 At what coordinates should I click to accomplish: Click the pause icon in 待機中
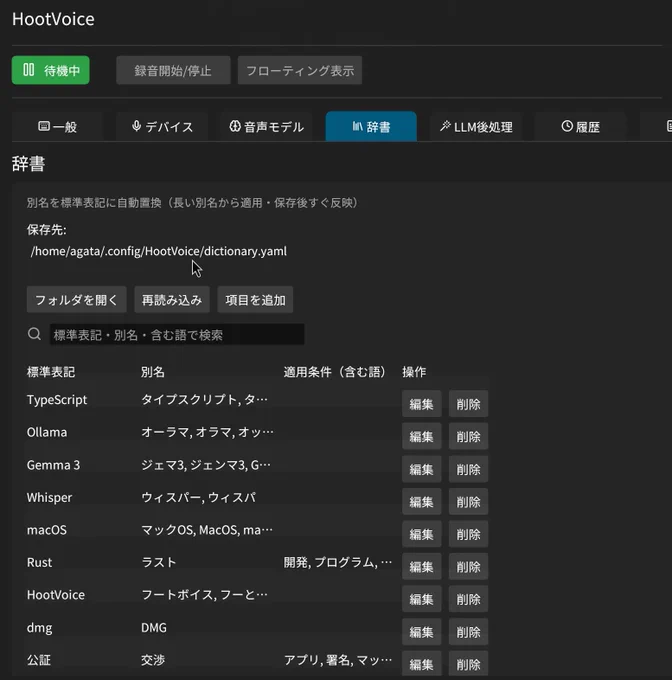tap(29, 69)
